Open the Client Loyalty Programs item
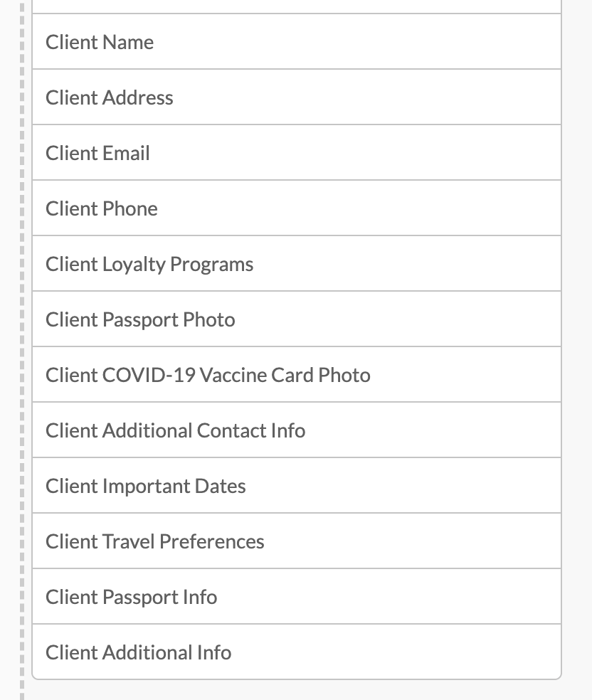This screenshot has height=700, width=592. point(296,264)
